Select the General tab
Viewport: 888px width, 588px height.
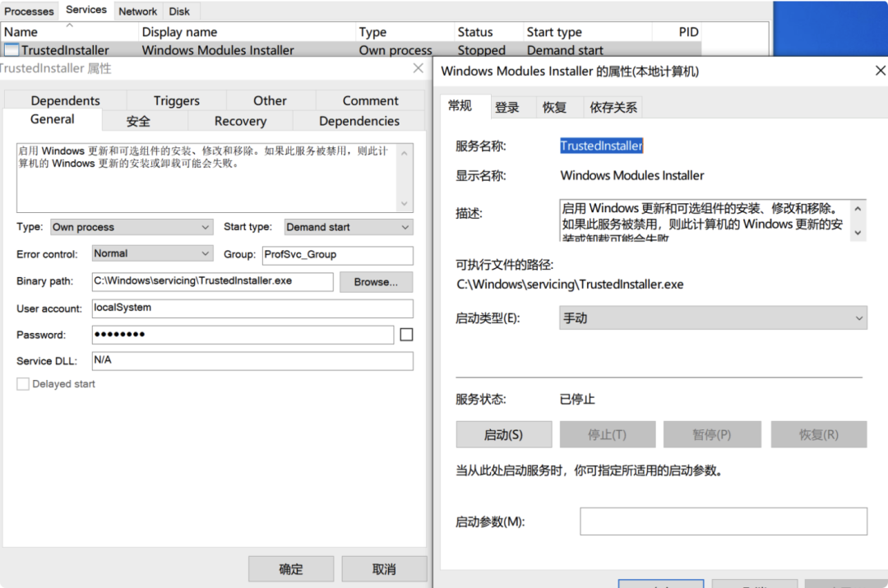[x=52, y=119]
